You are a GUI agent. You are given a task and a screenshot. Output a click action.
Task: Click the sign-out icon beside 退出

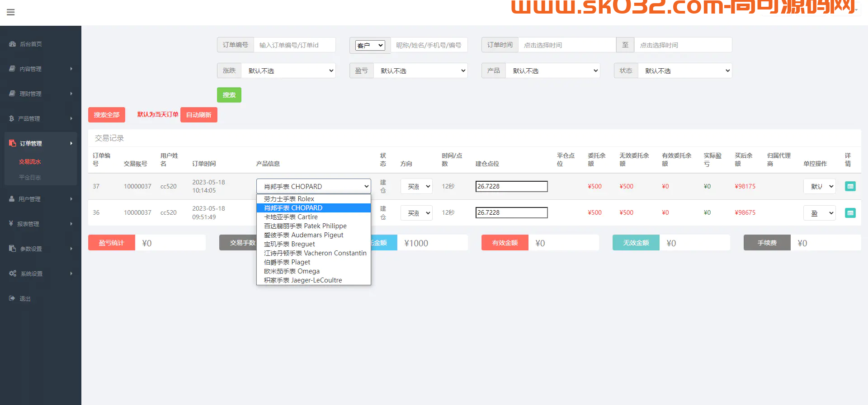pyautogui.click(x=12, y=298)
